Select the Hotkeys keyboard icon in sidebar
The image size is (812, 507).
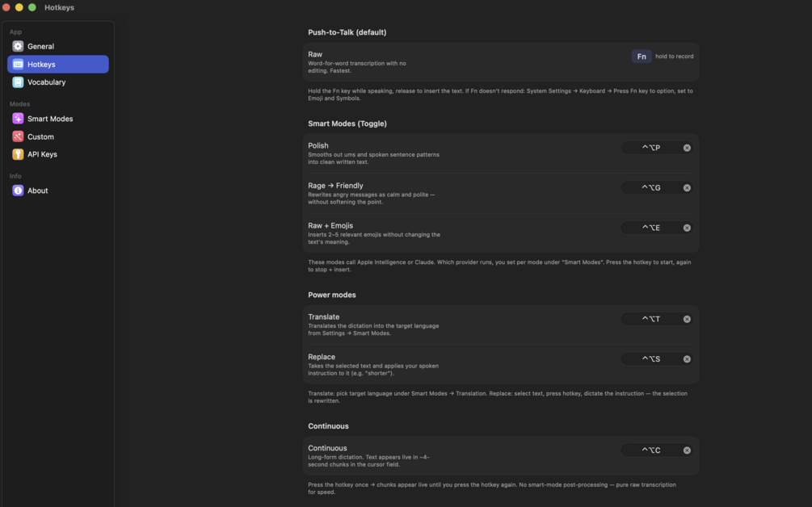[18, 64]
